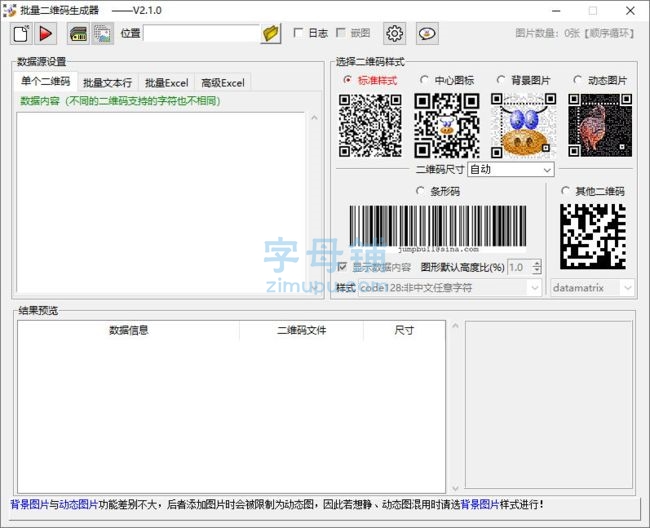
Task: Click the standard QR code sample image
Action: click(x=370, y=126)
